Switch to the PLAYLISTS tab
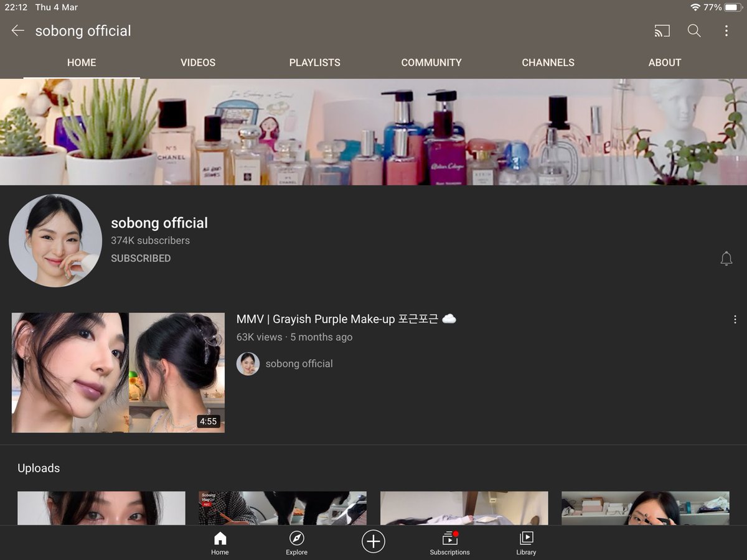 (315, 63)
